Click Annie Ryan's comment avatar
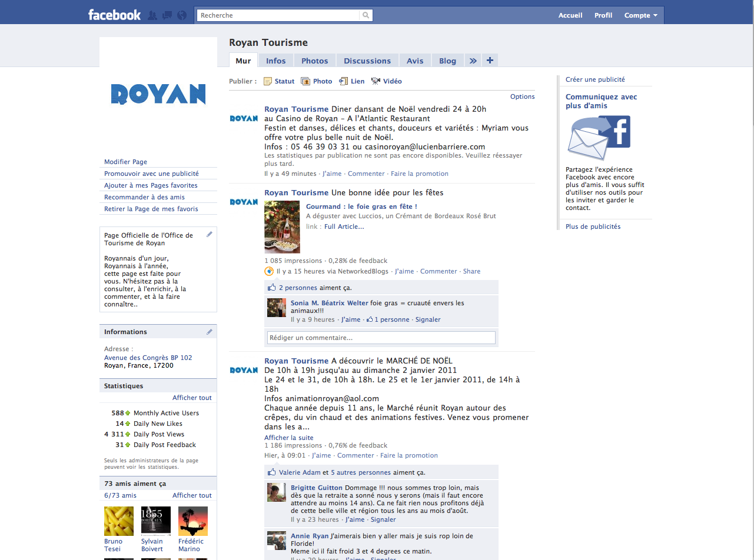754x560 pixels. pyautogui.click(x=277, y=541)
